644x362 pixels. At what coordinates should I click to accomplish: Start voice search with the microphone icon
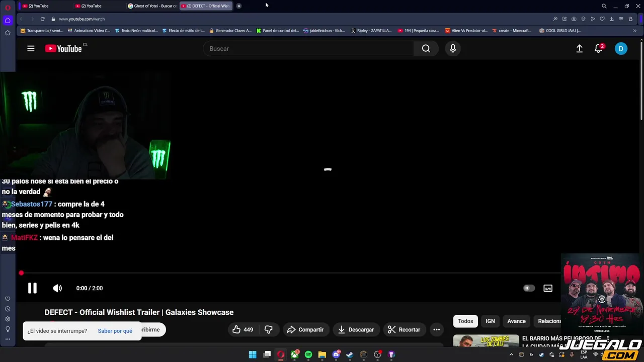click(453, 48)
